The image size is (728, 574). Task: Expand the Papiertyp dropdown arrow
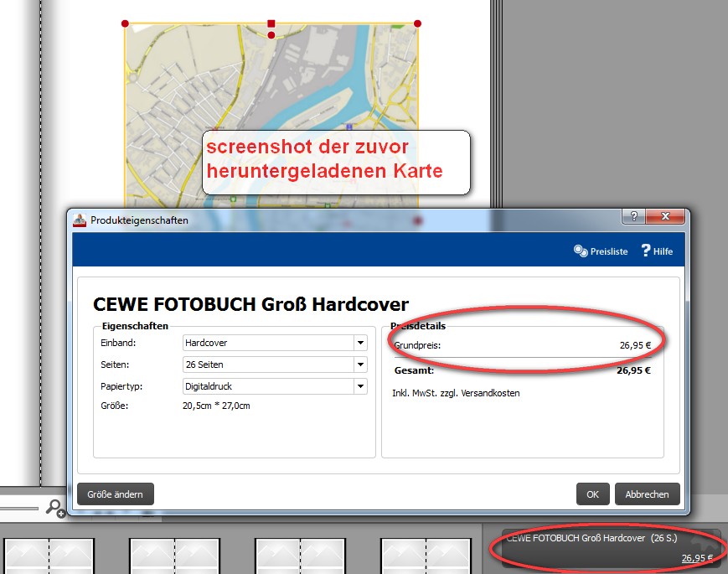point(360,386)
